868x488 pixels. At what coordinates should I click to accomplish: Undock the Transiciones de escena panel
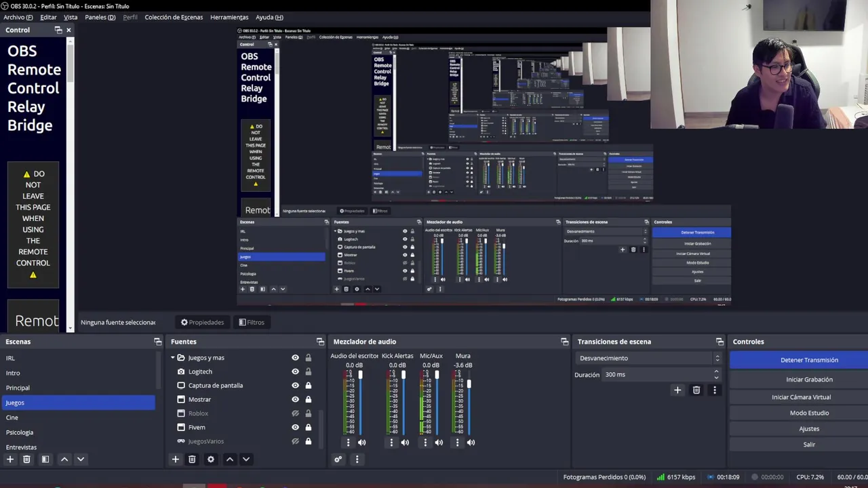(719, 342)
